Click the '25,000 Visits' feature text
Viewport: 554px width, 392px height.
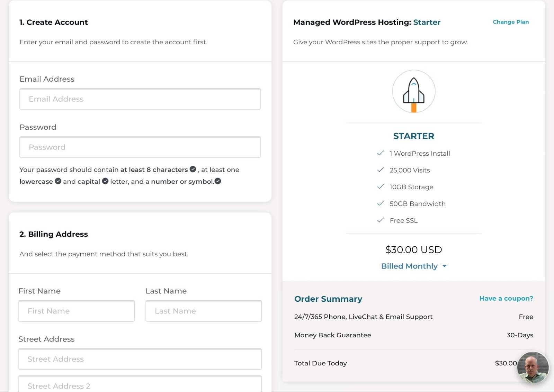coord(410,170)
